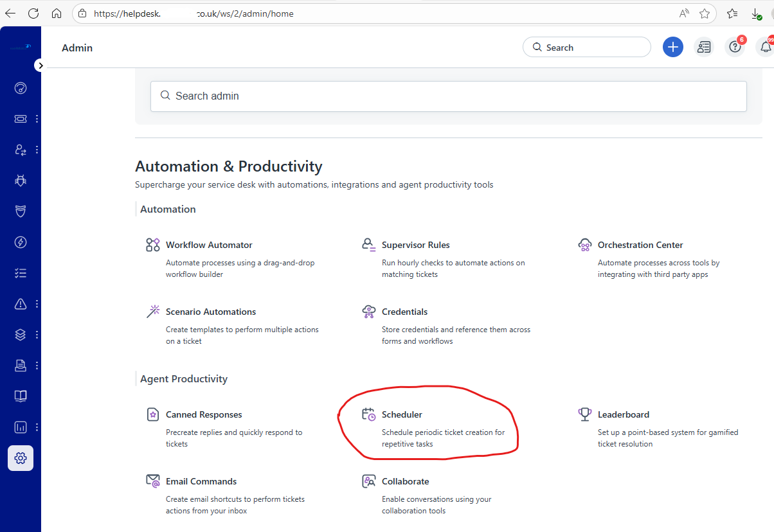Click the blue plus create button
Screen dimensions: 774x532
[x=672, y=47]
